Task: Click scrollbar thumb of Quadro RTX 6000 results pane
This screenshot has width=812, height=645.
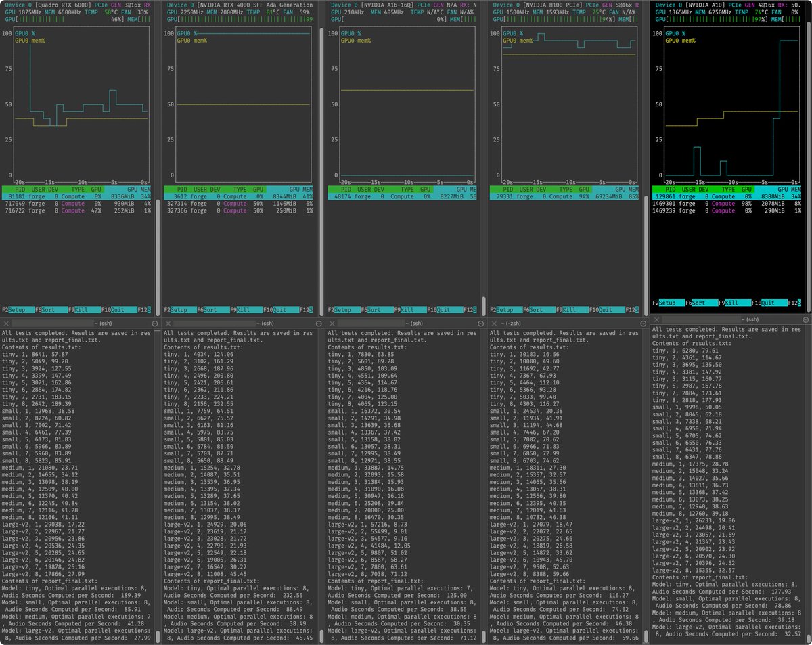Action: pyautogui.click(x=158, y=636)
